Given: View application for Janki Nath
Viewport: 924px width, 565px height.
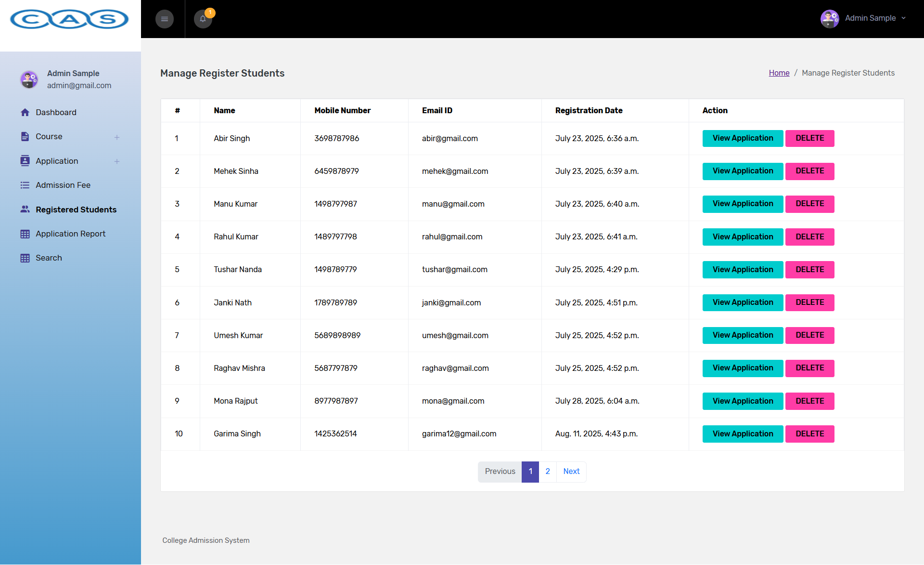Looking at the screenshot, I should pos(743,302).
